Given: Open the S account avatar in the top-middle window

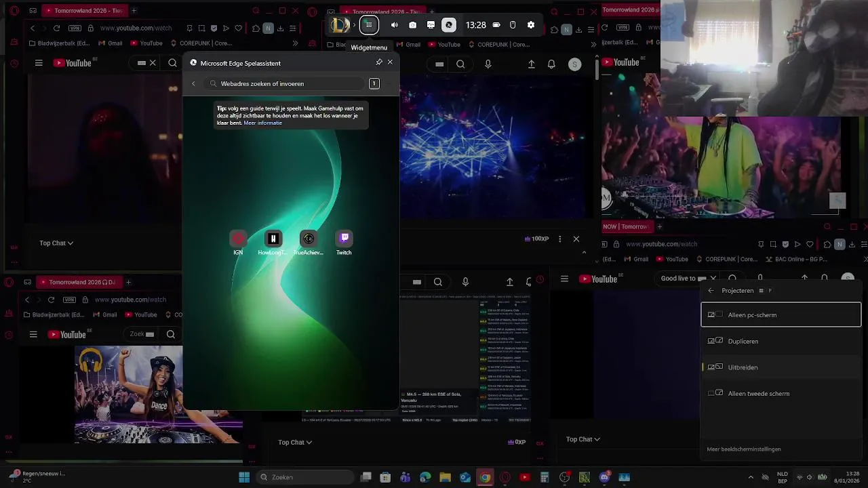Looking at the screenshot, I should click(x=575, y=64).
